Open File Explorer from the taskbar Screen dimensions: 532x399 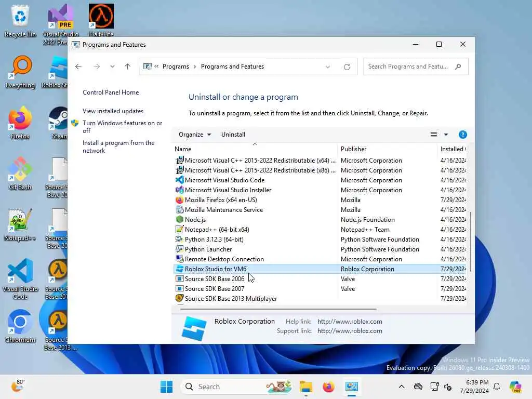point(305,387)
